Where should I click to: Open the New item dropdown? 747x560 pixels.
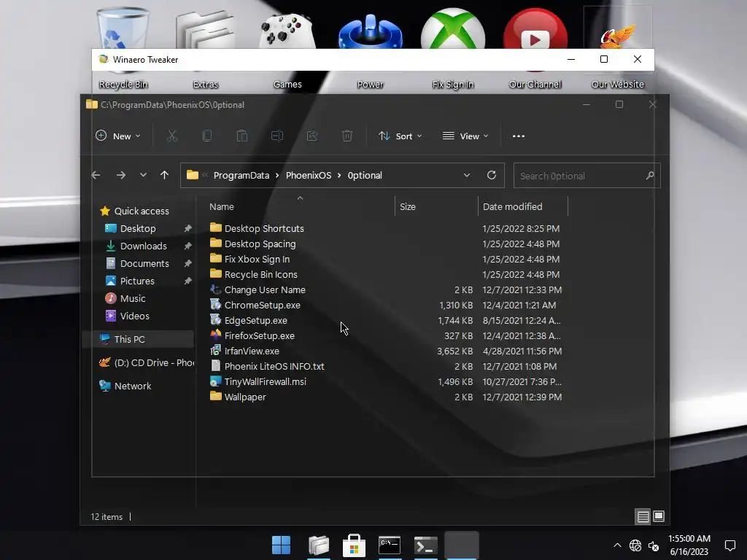118,136
